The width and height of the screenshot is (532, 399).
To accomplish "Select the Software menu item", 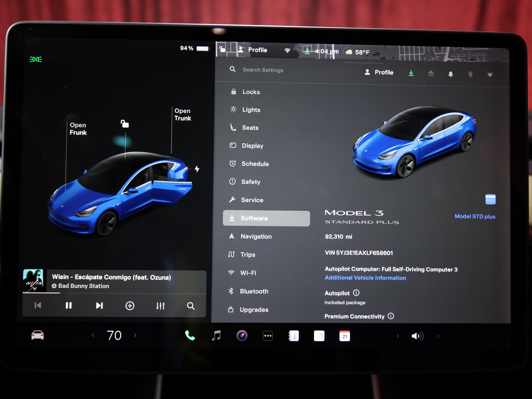I will (266, 218).
